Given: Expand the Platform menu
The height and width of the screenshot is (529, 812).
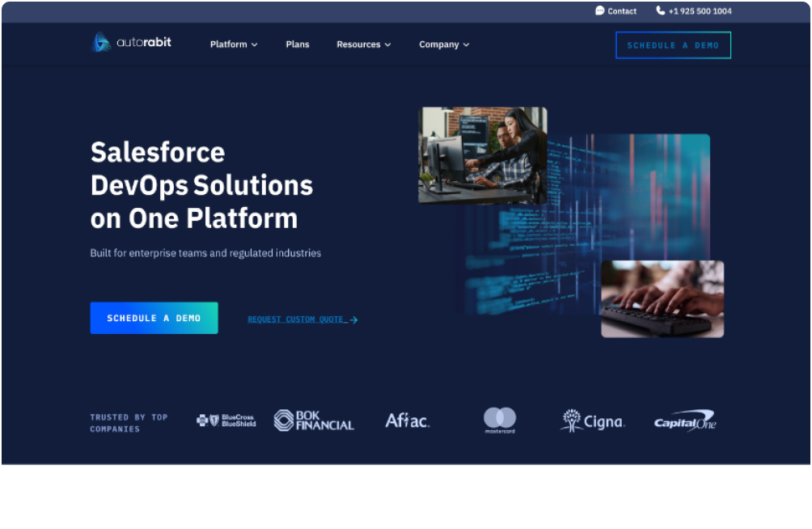Looking at the screenshot, I should (x=234, y=44).
